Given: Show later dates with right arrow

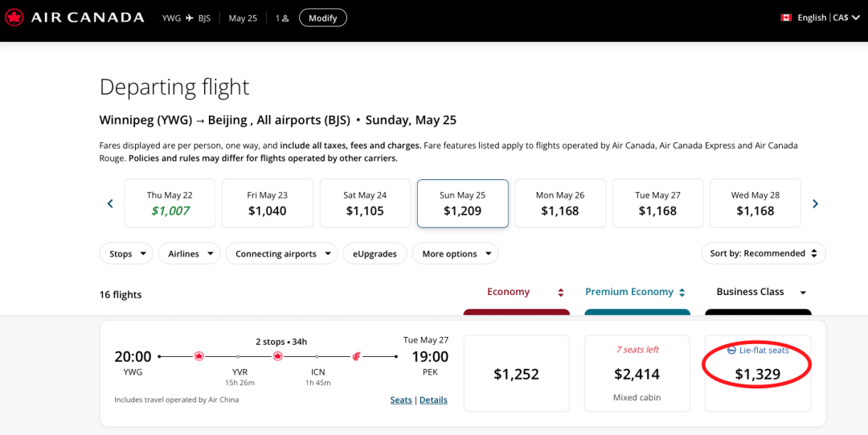Looking at the screenshot, I should [x=815, y=203].
